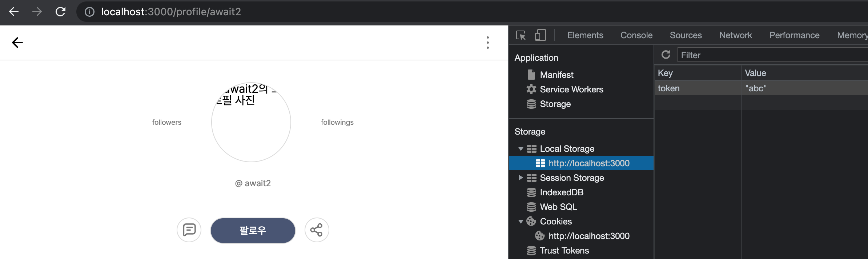This screenshot has height=259, width=868.
Task: Click the browser back arrow
Action: click(x=14, y=12)
